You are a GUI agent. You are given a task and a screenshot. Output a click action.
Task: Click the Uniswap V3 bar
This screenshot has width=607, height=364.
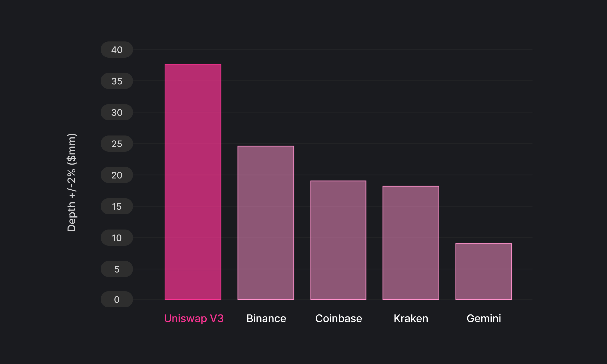[x=193, y=182]
